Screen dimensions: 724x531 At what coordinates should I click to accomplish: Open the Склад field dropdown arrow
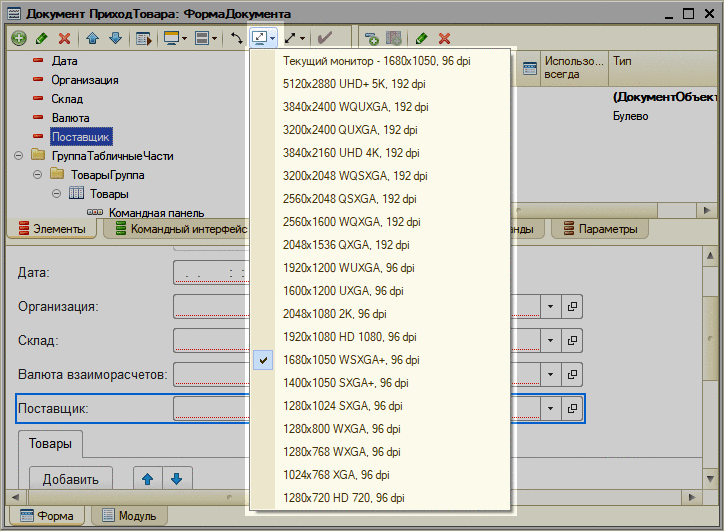pos(550,340)
